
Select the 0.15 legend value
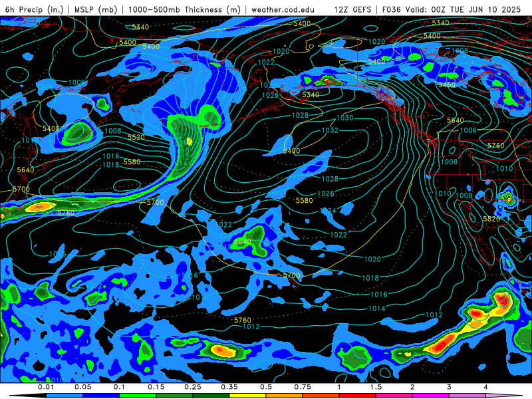click(x=156, y=387)
